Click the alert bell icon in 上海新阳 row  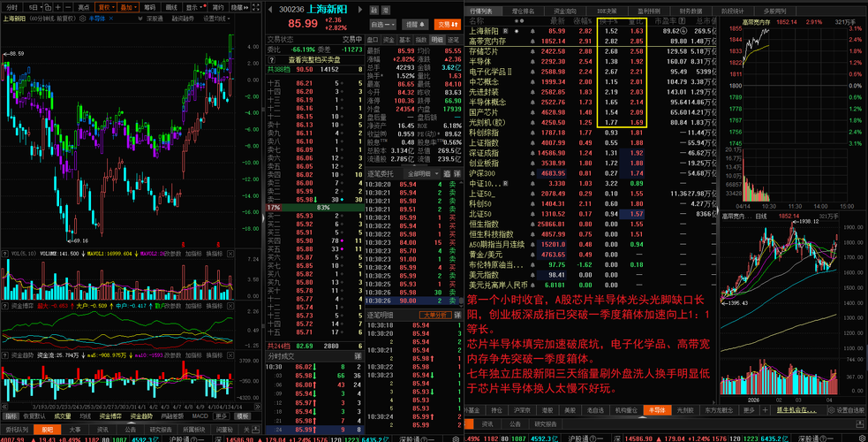[x=532, y=31]
